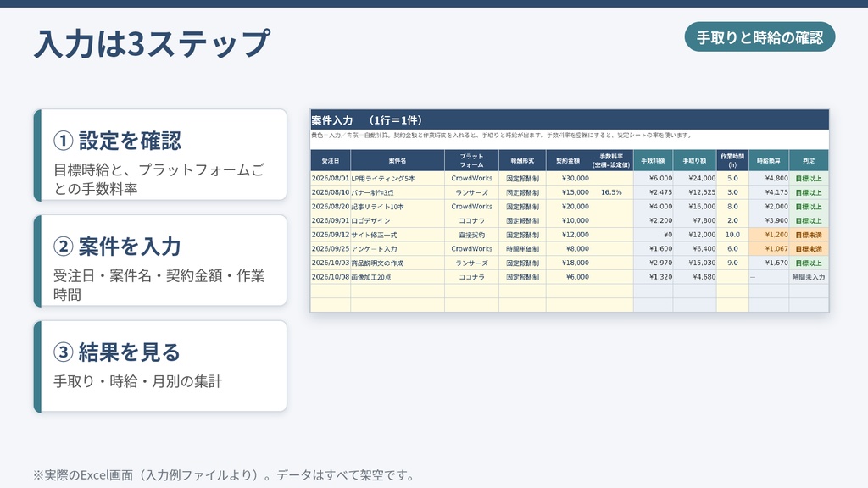The image size is (868, 488).
Task: Click the 手取り額 column header
Action: [x=695, y=160]
